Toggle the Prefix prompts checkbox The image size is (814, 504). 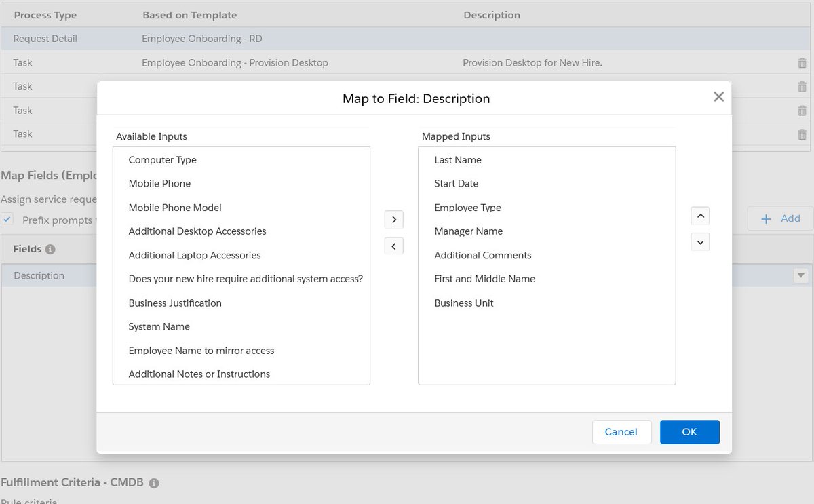(7, 220)
